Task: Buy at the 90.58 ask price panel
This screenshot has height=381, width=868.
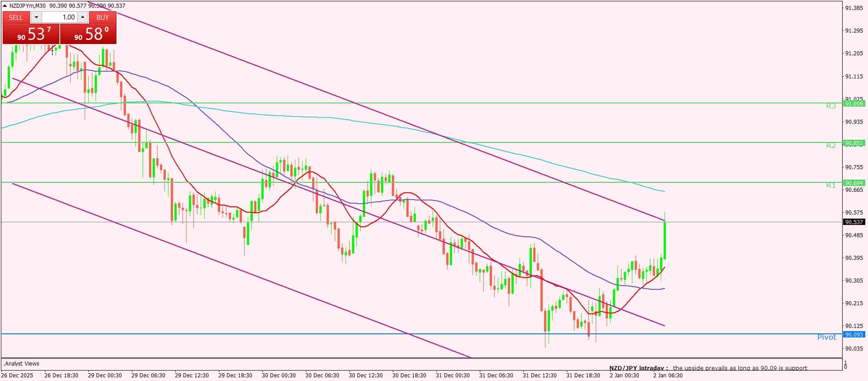Action: [x=88, y=34]
